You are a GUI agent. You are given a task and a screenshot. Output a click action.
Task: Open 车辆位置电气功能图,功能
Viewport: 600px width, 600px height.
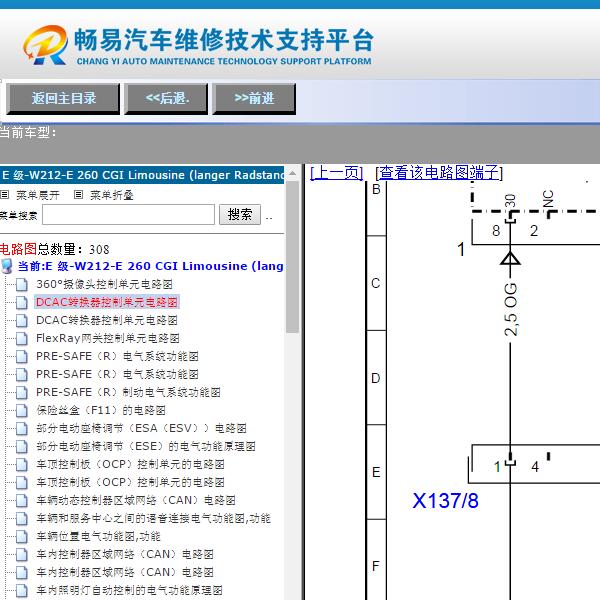(98, 536)
